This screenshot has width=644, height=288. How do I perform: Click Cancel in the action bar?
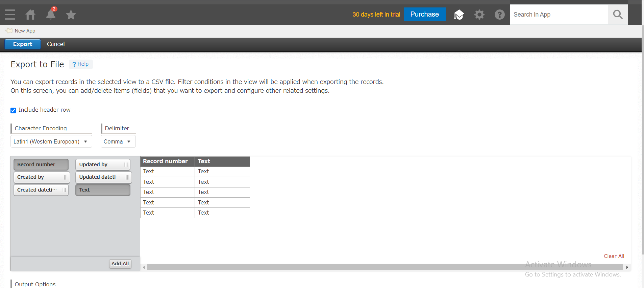[x=56, y=44]
